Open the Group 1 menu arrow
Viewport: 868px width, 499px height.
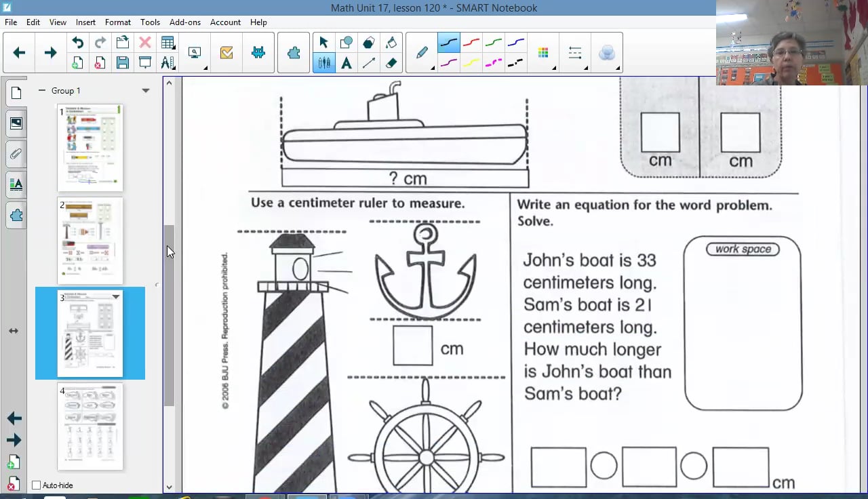point(145,91)
